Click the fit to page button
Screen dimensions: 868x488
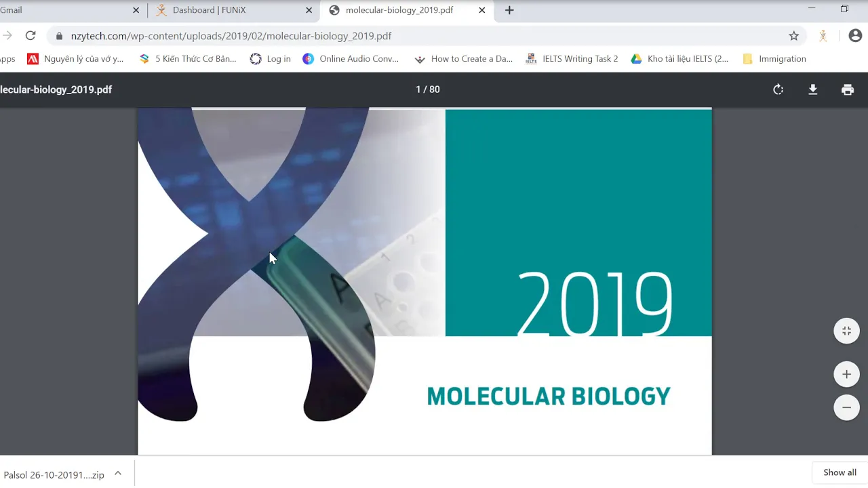point(846,331)
